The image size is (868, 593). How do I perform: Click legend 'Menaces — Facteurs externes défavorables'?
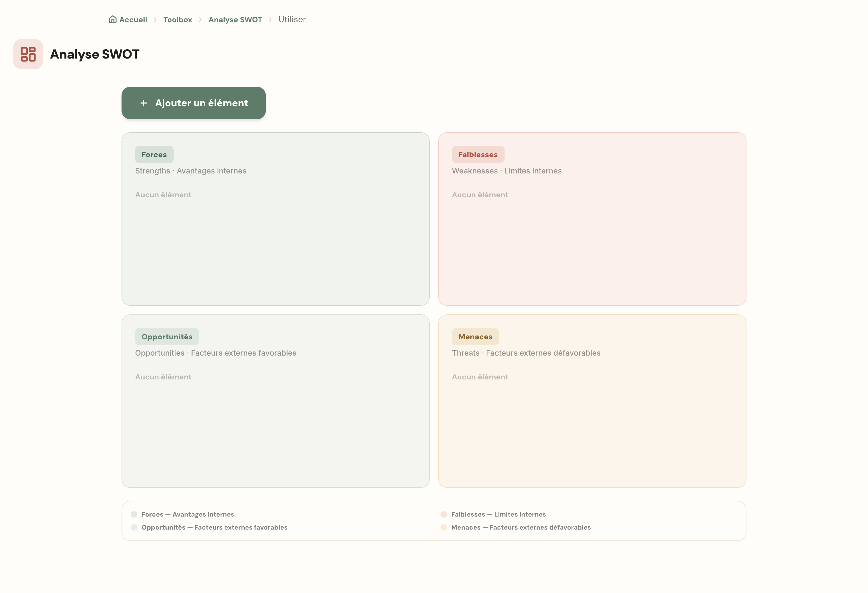click(x=521, y=528)
